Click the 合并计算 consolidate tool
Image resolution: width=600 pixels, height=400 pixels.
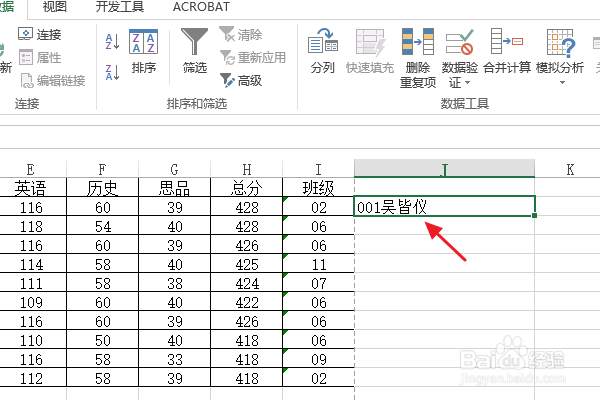(x=507, y=51)
